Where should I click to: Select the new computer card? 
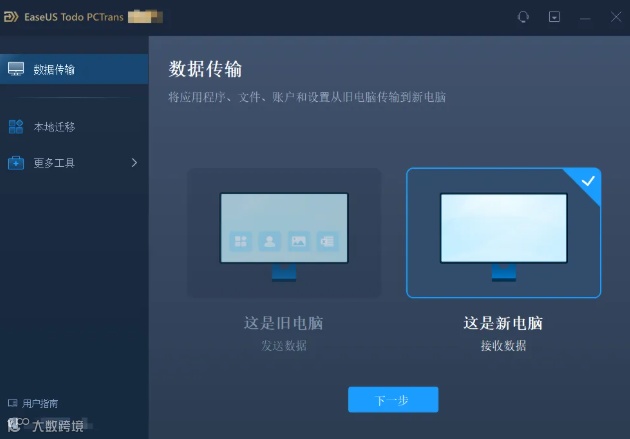point(503,233)
